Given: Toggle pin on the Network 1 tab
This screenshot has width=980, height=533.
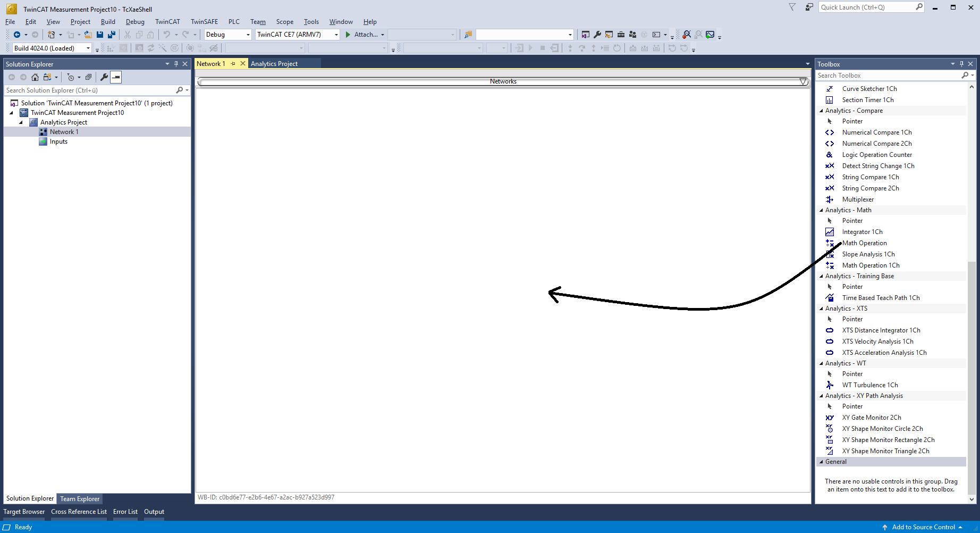Looking at the screenshot, I should pyautogui.click(x=233, y=64).
